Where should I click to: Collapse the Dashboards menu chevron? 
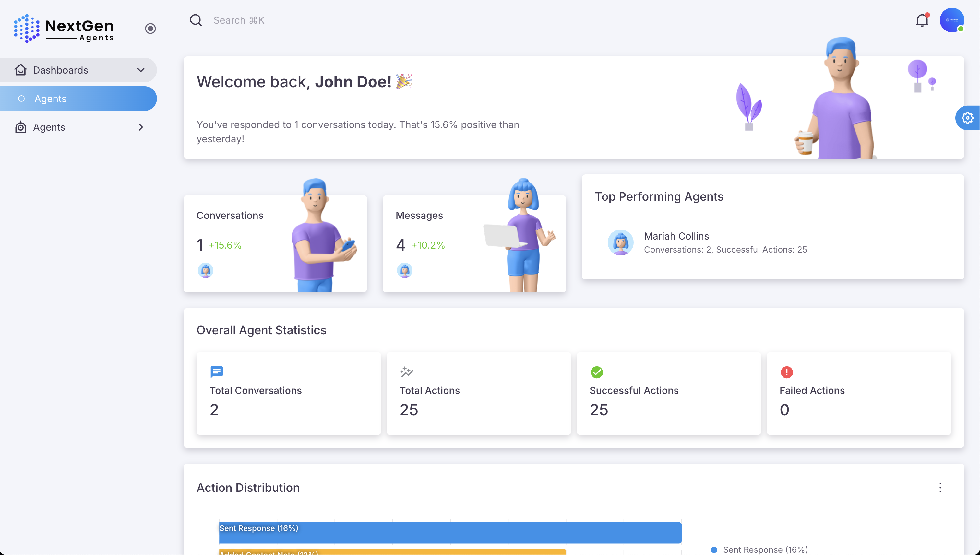141,70
